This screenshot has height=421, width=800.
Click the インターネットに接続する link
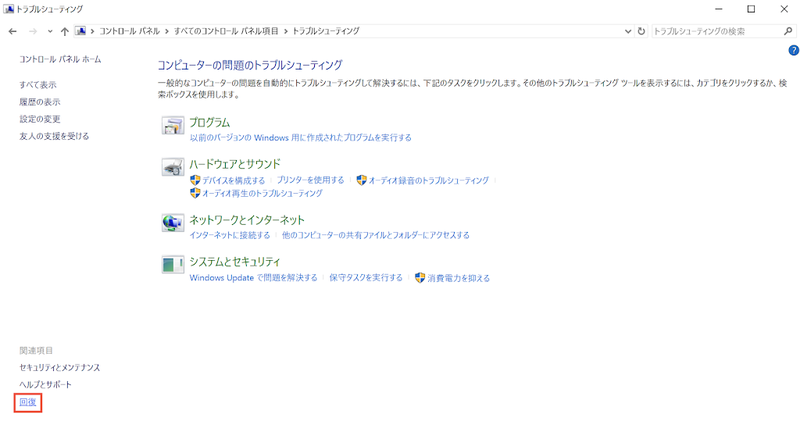click(230, 235)
